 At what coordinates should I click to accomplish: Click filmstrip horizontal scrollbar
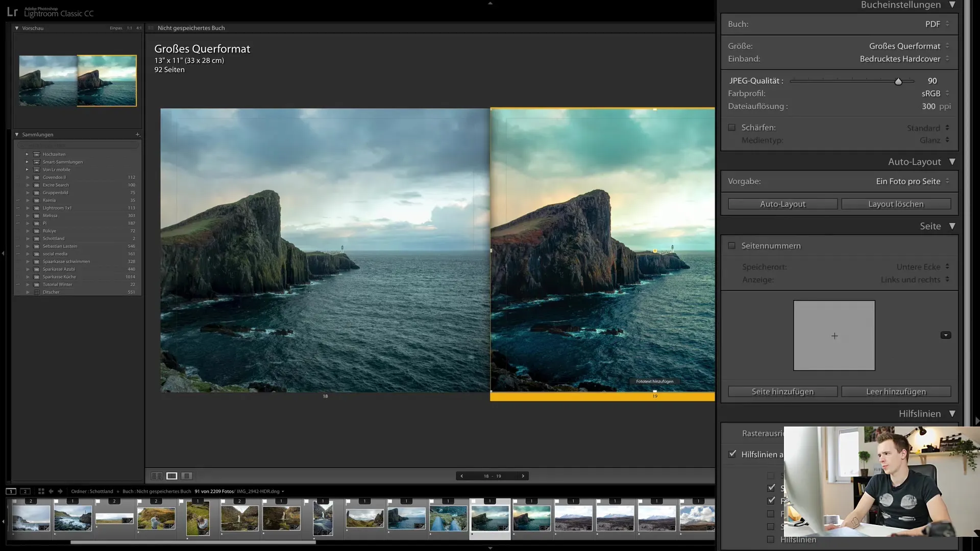(193, 542)
